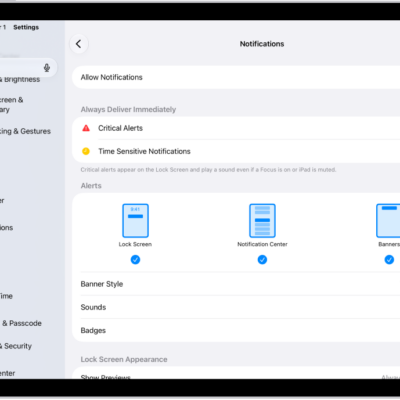Uncheck the Banners checkmark
This screenshot has width=400, height=400.
[x=389, y=260]
